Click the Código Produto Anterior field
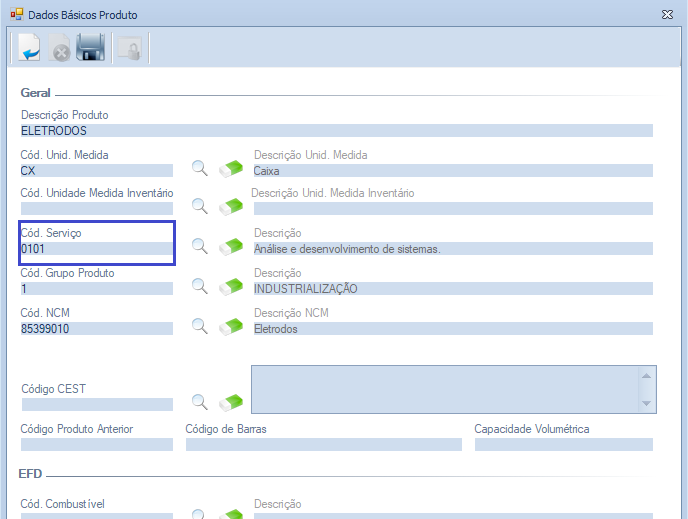The image size is (688, 519). point(97,444)
